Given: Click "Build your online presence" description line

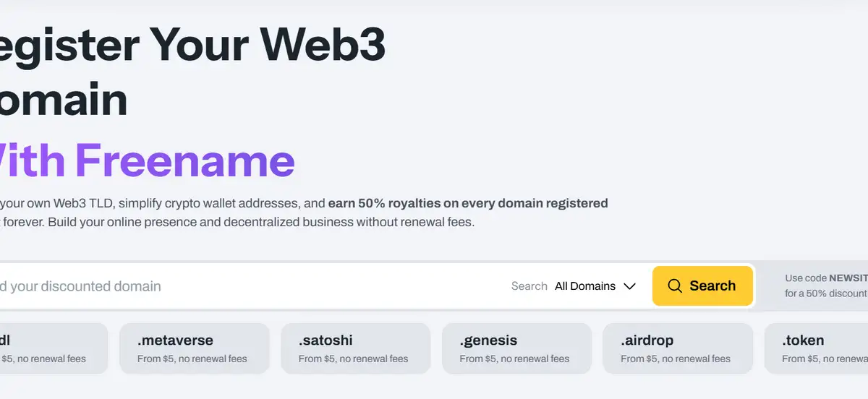Looking at the screenshot, I should pyautogui.click(x=260, y=222).
